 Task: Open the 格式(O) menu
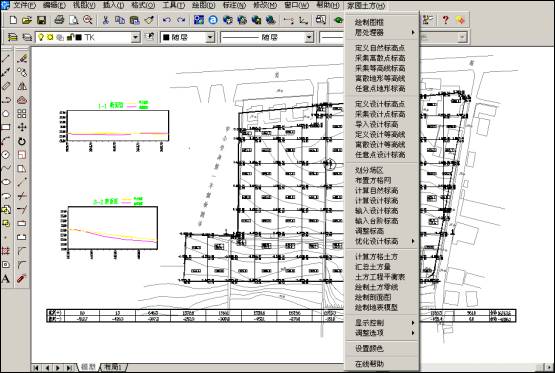143,6
